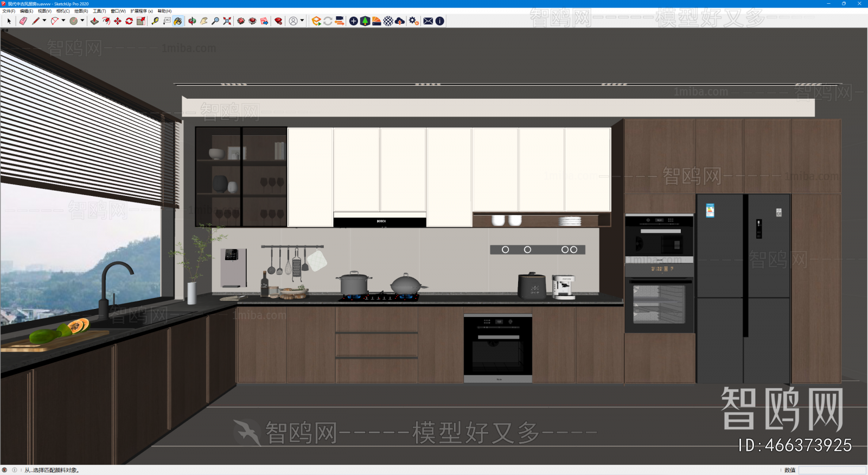Select the arrow Select tool
The height and width of the screenshot is (475, 868).
click(9, 21)
